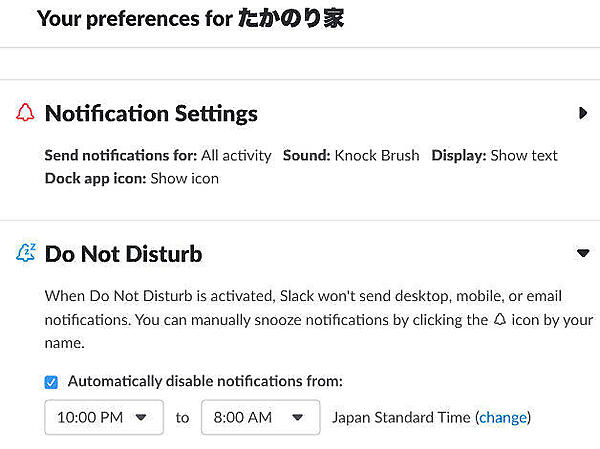Click the 'Japan Standard Time' text
The width and height of the screenshot is (600, 449).
click(401, 417)
